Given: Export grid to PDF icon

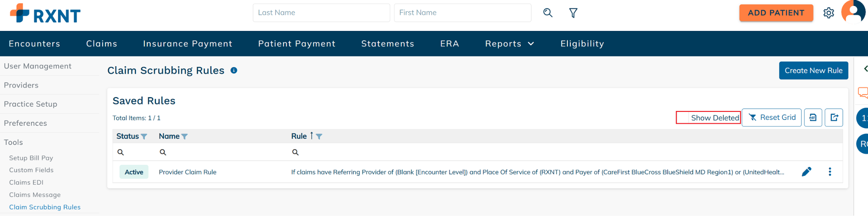Looking at the screenshot, I should click(813, 117).
